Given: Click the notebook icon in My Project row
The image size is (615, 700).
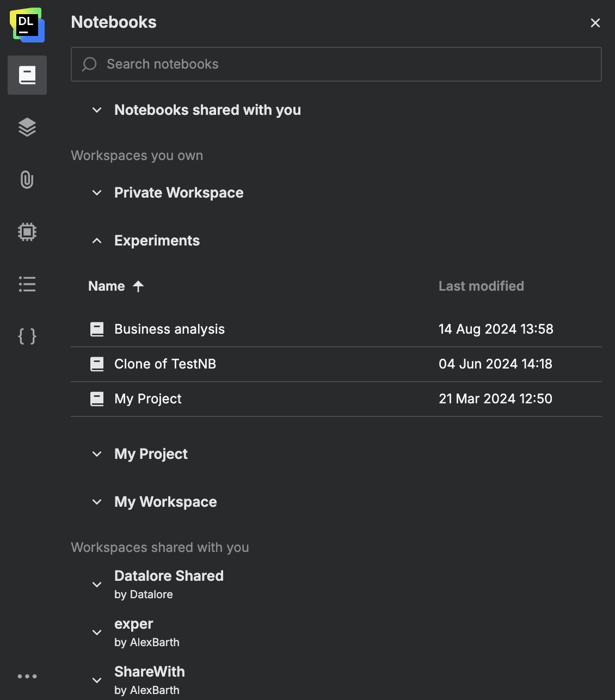Looking at the screenshot, I should (x=97, y=398).
